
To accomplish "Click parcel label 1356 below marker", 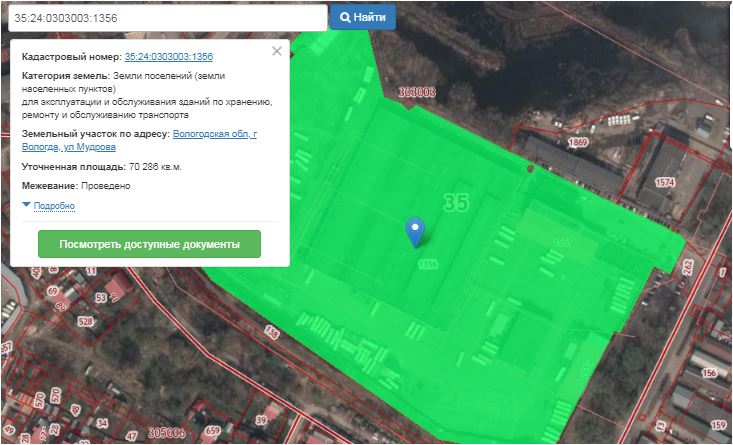I will pyautogui.click(x=427, y=264).
